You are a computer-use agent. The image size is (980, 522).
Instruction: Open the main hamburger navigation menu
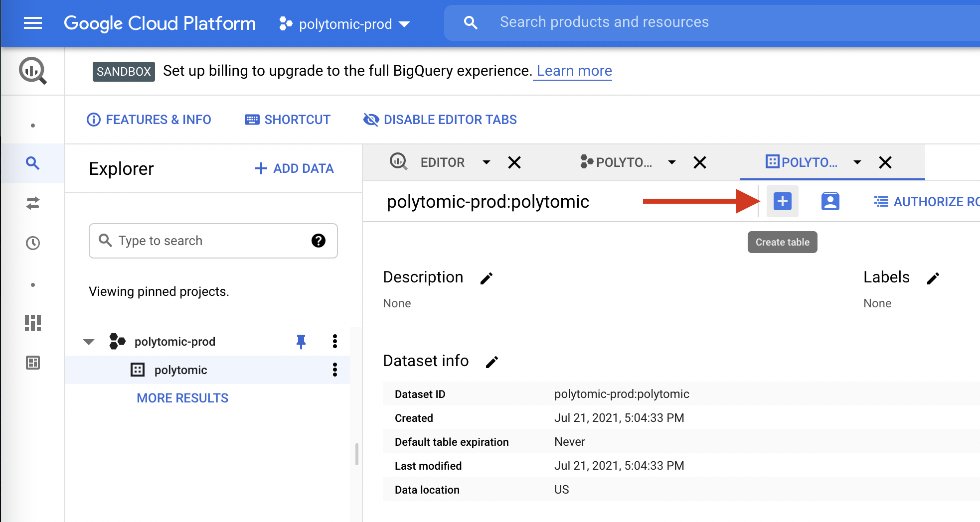coord(33,23)
